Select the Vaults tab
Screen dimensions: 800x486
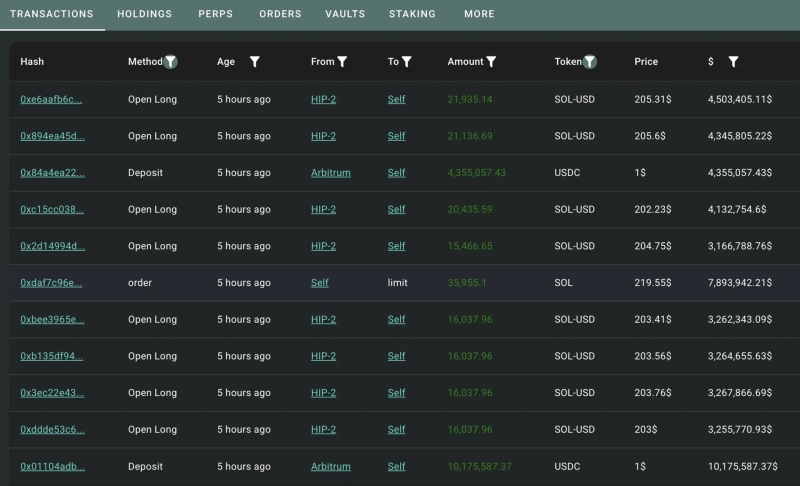[345, 15]
